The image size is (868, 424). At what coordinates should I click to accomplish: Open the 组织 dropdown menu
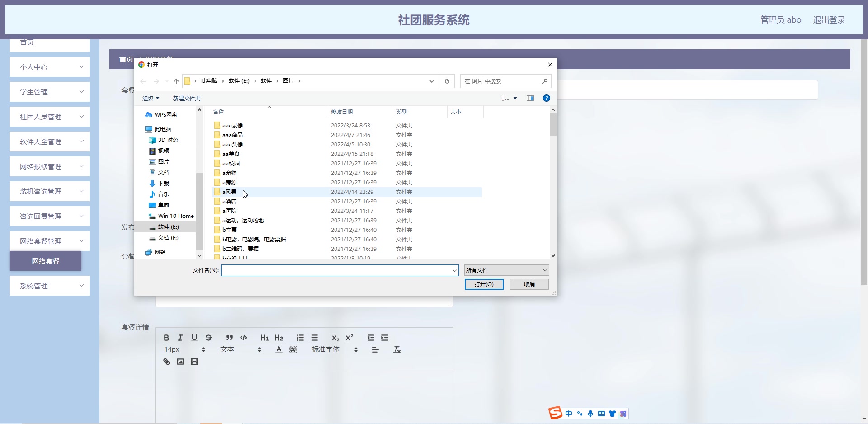pos(151,98)
